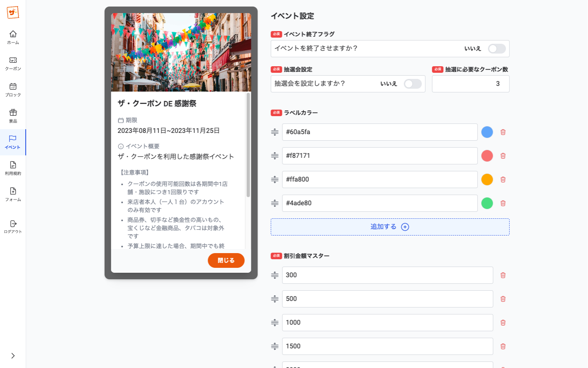
Task: Delete the 300 discount amount row
Action: coord(503,275)
